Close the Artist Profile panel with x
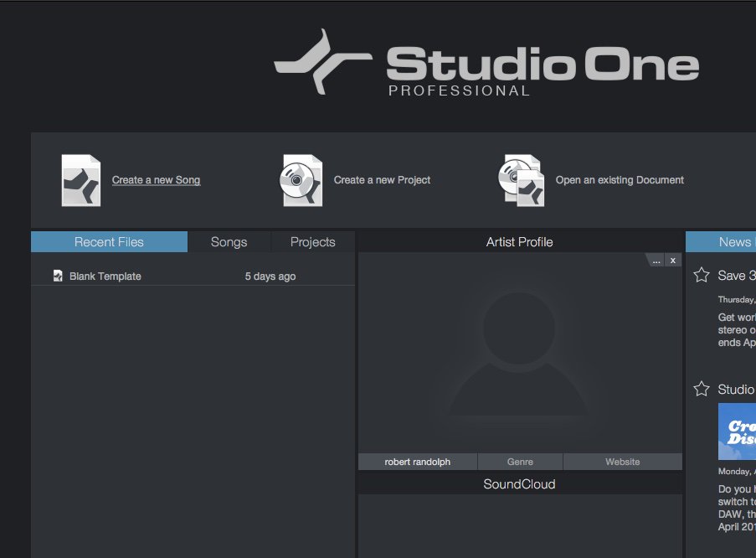The height and width of the screenshot is (558, 756). 673,261
